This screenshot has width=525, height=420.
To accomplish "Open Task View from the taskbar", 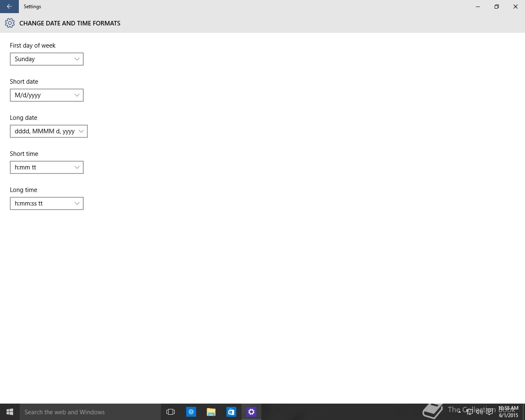I will click(171, 412).
